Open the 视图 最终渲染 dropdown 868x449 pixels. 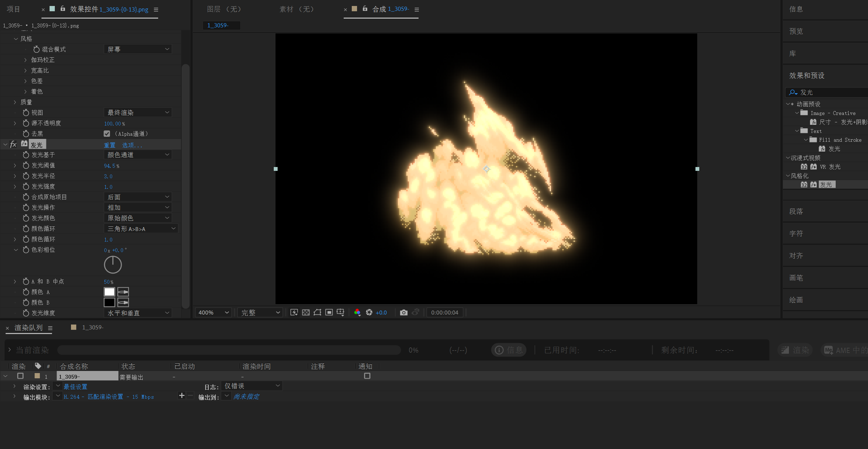138,113
